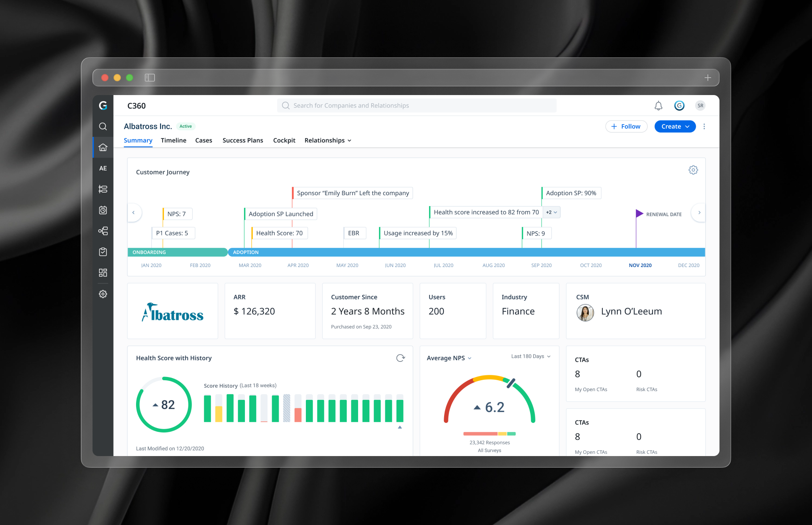Open the Success Plans tab
The width and height of the screenshot is (812, 525).
(243, 140)
